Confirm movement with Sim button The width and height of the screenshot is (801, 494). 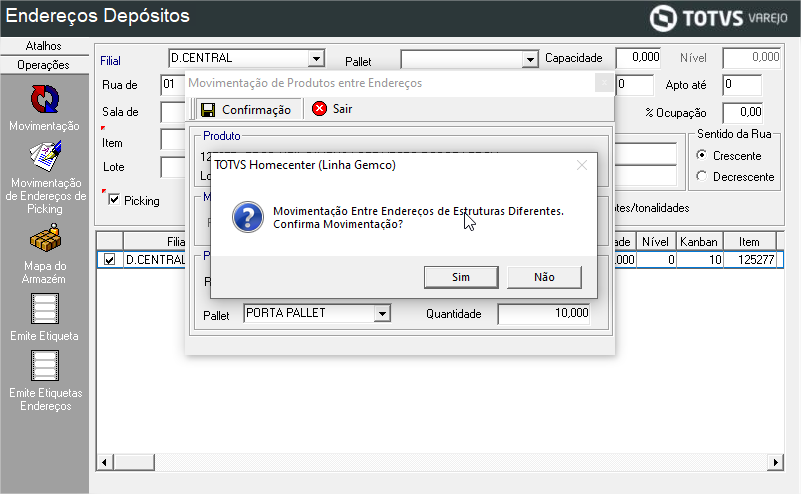pos(461,277)
